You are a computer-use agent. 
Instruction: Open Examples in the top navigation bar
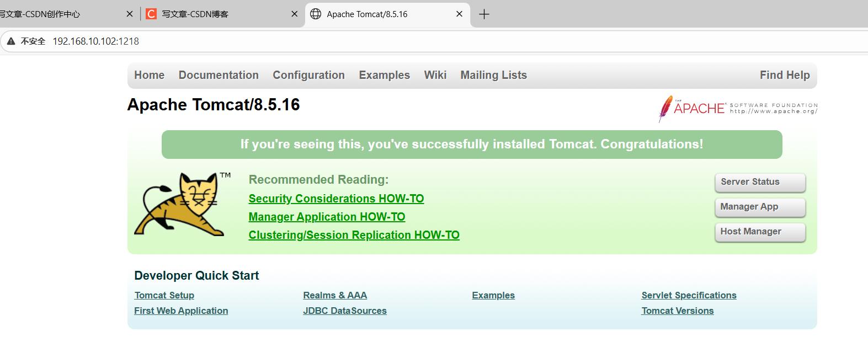point(385,75)
